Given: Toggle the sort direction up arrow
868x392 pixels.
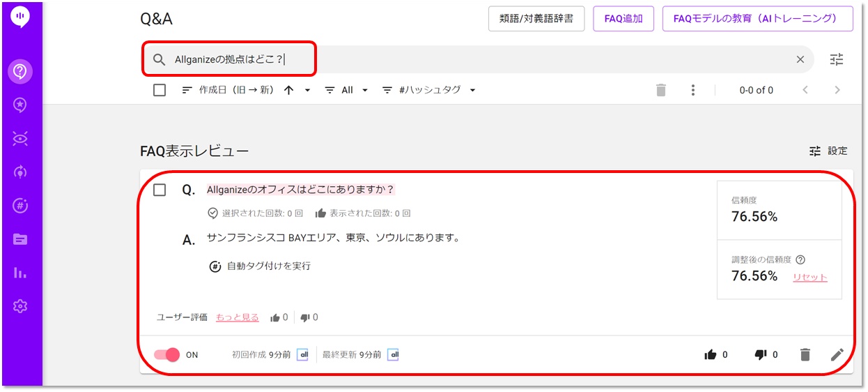Looking at the screenshot, I should [x=289, y=90].
